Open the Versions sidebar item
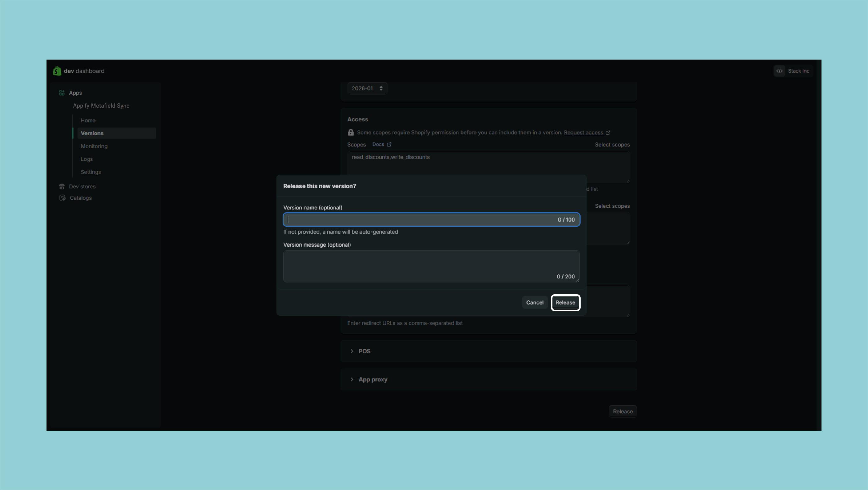 92,133
